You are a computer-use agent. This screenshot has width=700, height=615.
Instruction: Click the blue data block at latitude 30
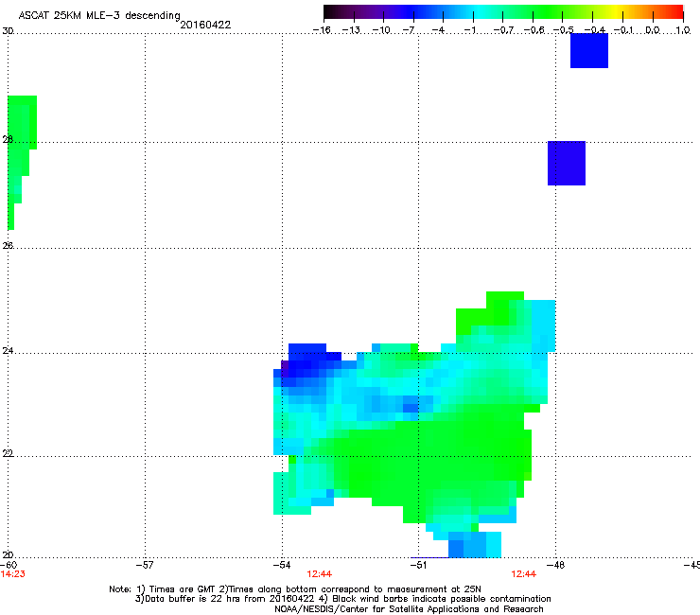point(589,50)
